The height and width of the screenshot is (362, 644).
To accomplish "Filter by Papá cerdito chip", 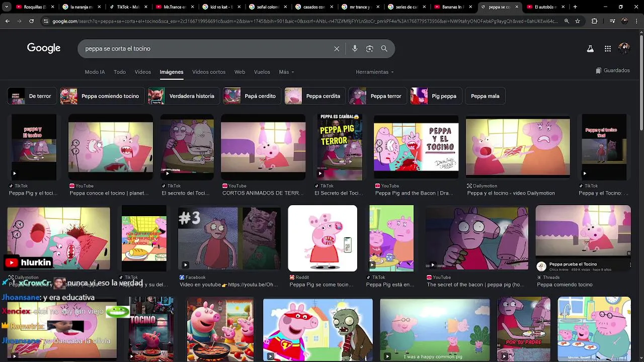I will [252, 96].
